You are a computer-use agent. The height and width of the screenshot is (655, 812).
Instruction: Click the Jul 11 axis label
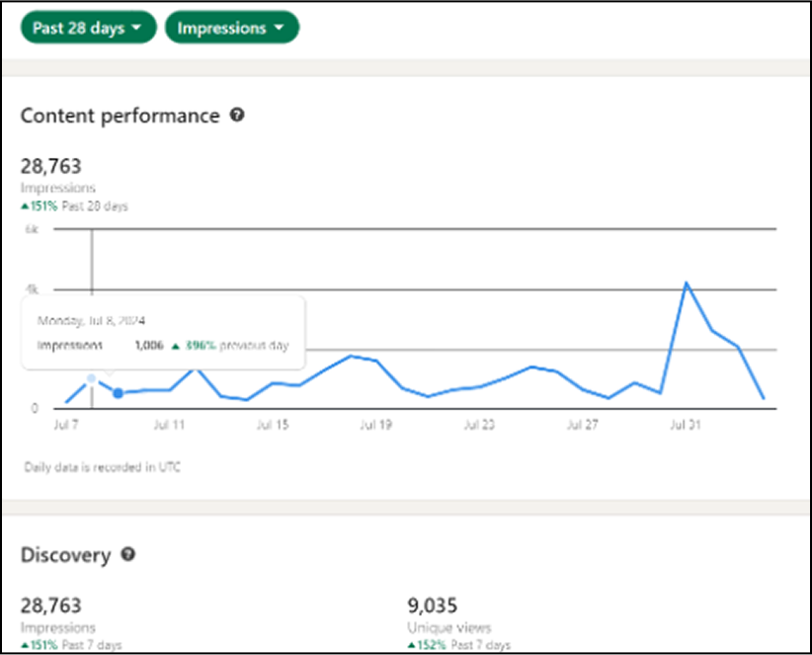point(170,425)
